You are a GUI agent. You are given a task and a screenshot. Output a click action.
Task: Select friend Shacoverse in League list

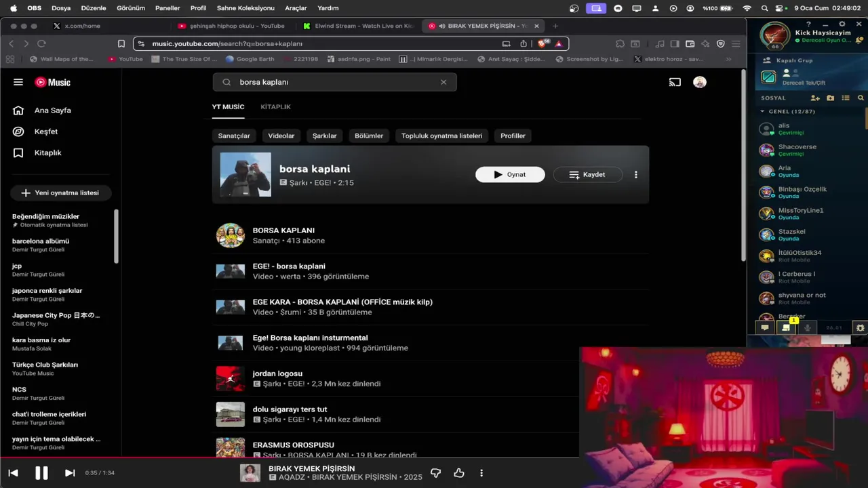[x=807, y=150]
